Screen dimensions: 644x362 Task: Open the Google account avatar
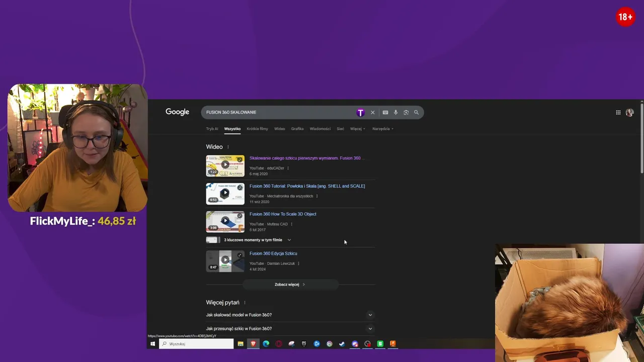pyautogui.click(x=630, y=113)
